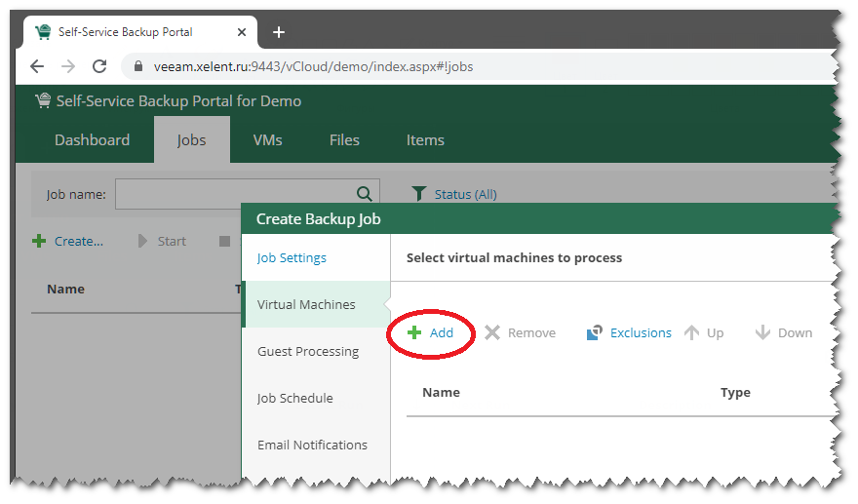Open a new browser tab with plus
Screen dimensions: 858x504
tap(279, 32)
